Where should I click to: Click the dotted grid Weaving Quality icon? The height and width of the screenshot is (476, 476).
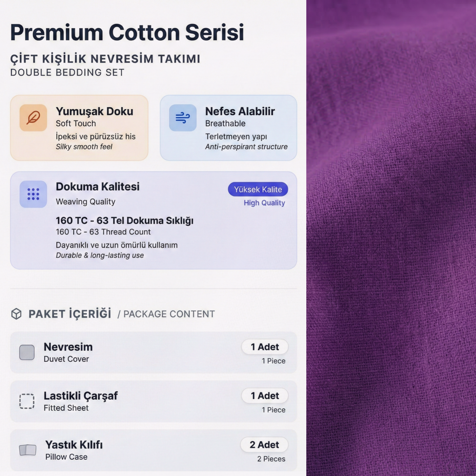click(33, 194)
